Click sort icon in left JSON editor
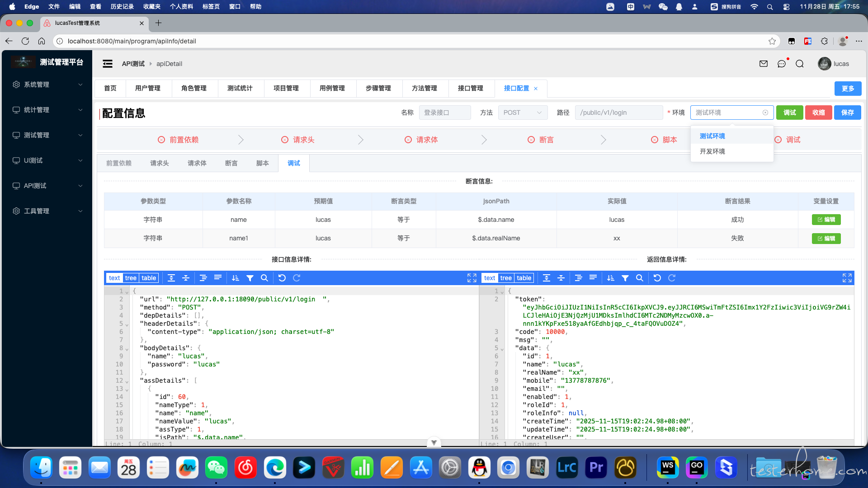868x488 pixels. pyautogui.click(x=236, y=278)
